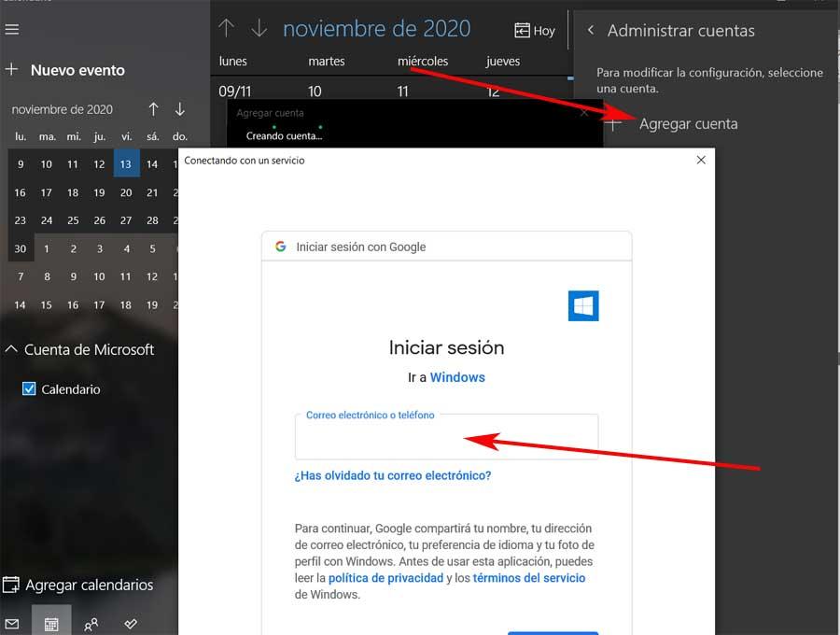Open the Mail app from bottom bar
840x635 pixels.
coord(12,624)
